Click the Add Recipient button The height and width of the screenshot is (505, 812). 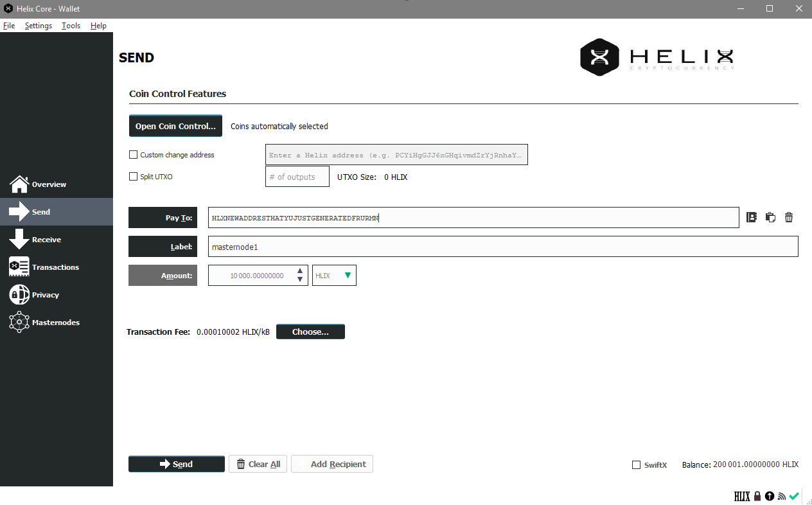[332, 464]
